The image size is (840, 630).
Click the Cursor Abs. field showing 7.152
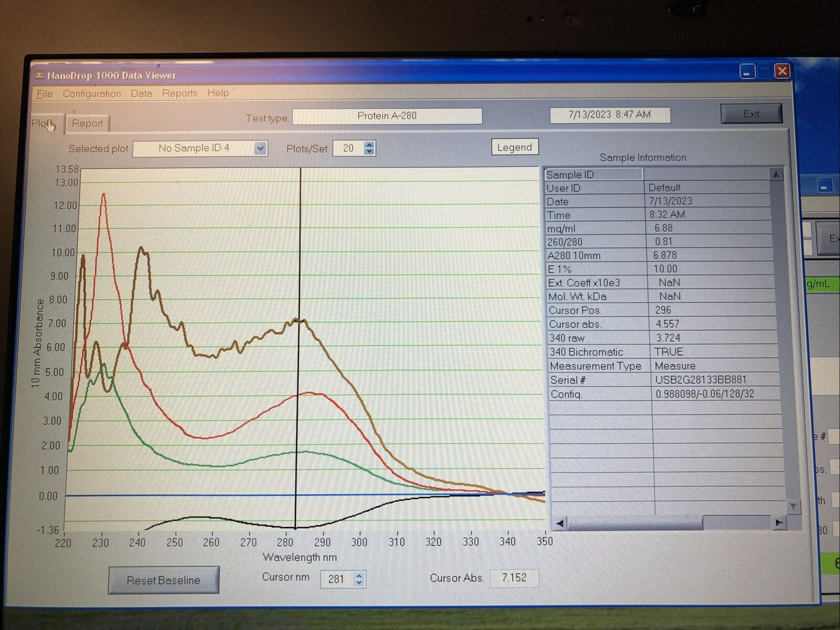514,578
